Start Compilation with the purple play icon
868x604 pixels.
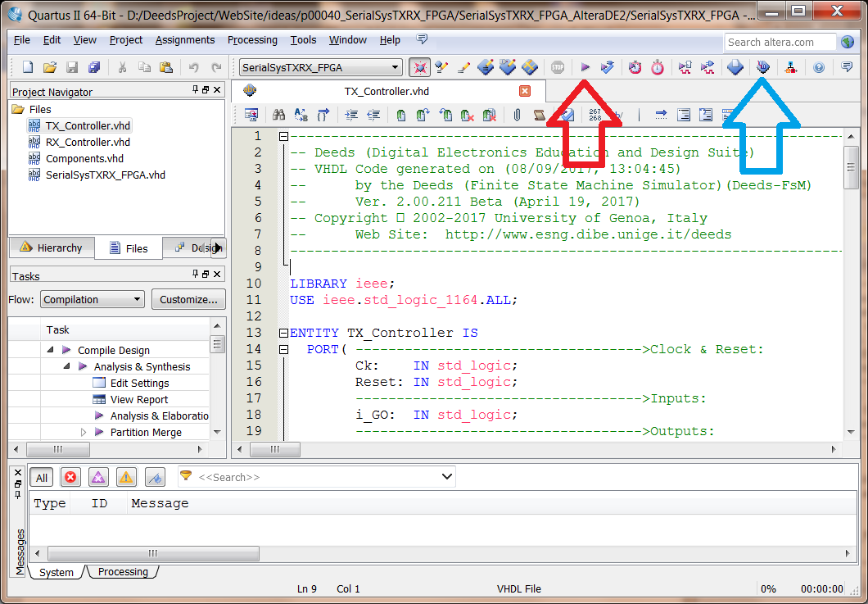pyautogui.click(x=585, y=67)
